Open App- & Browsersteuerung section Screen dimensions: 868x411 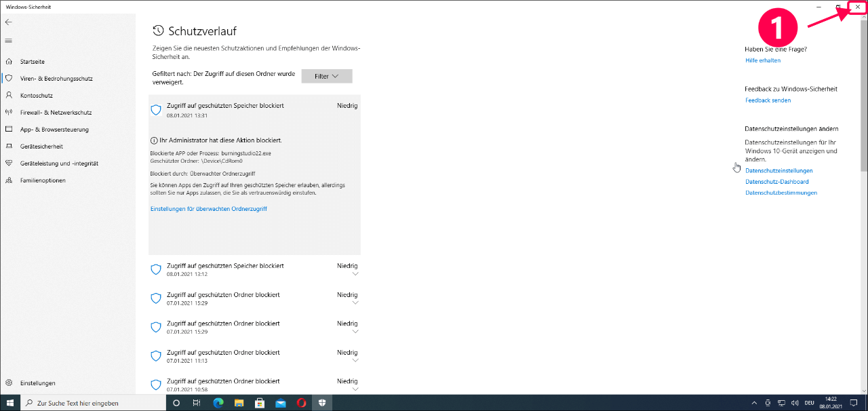(54, 129)
